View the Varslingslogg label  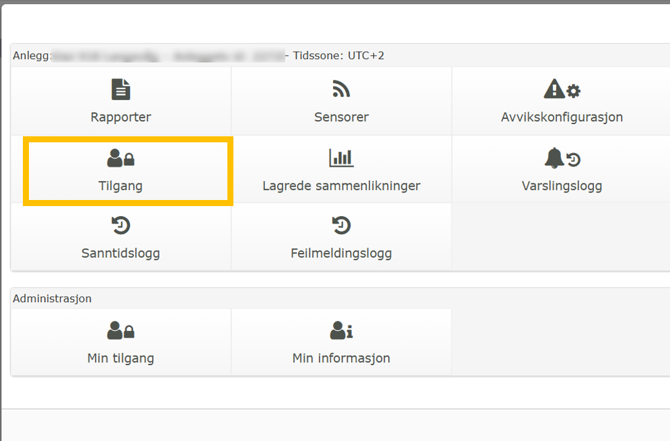561,185
